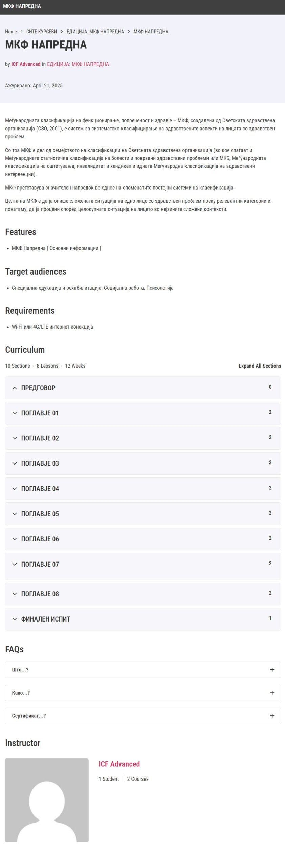285x868 pixels.
Task: Click the chevron beside ПОГЛАВЈЕ 04
Action: coord(15,489)
